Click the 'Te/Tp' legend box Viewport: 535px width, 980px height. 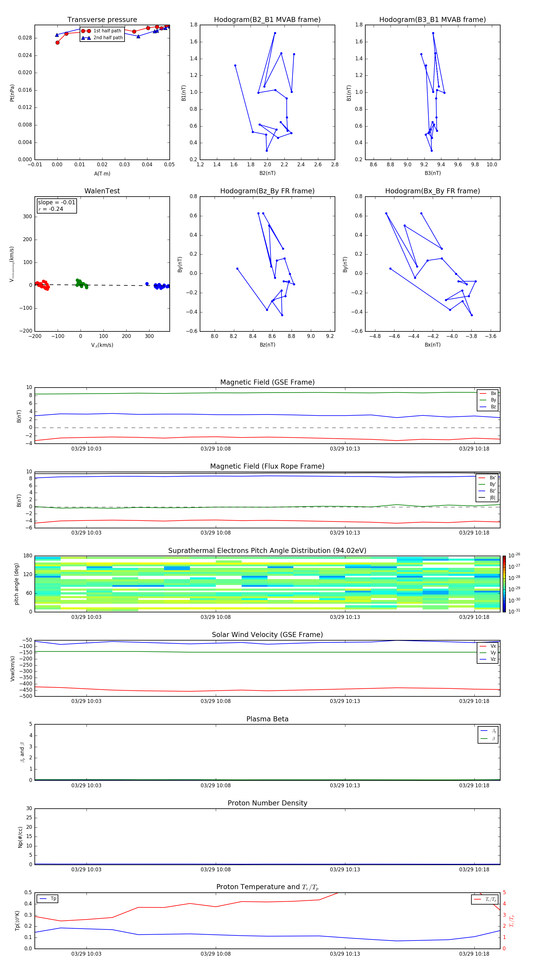[485, 899]
